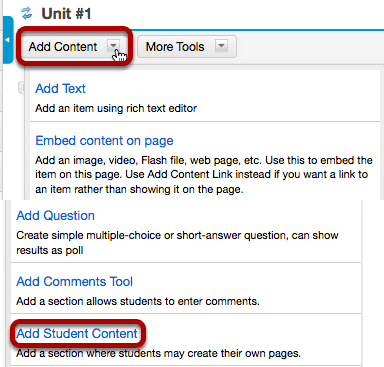Open the Add Content dropdown arrow
This screenshot has height=367, width=384.
[114, 46]
